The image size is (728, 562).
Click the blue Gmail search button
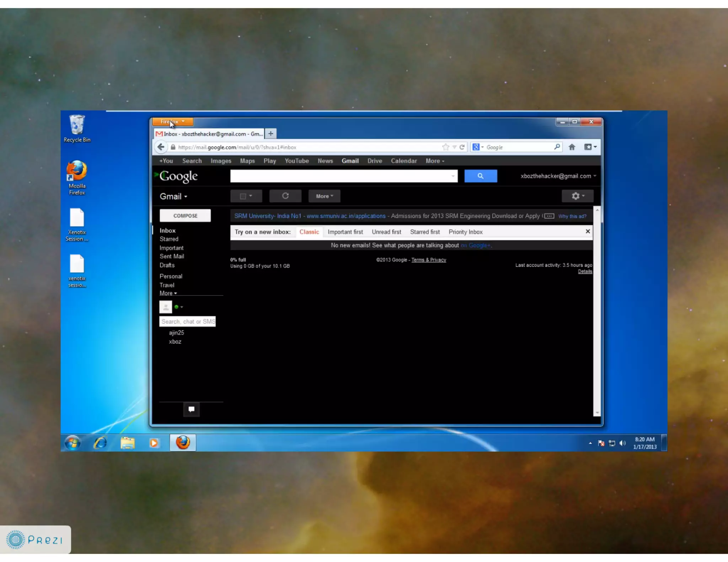click(x=481, y=176)
